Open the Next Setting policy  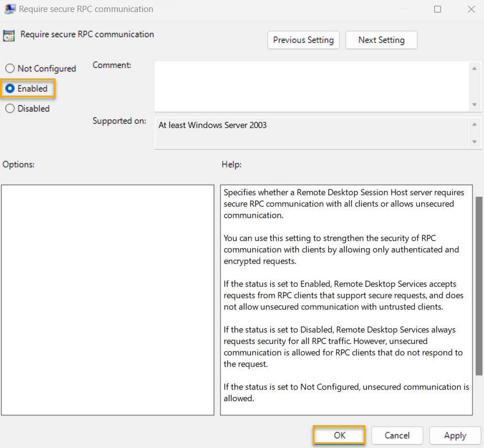[x=381, y=40]
